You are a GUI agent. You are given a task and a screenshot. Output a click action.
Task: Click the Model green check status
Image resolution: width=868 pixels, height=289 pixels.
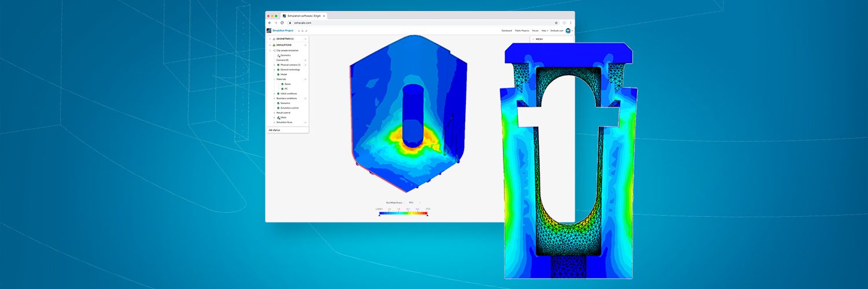pyautogui.click(x=278, y=75)
